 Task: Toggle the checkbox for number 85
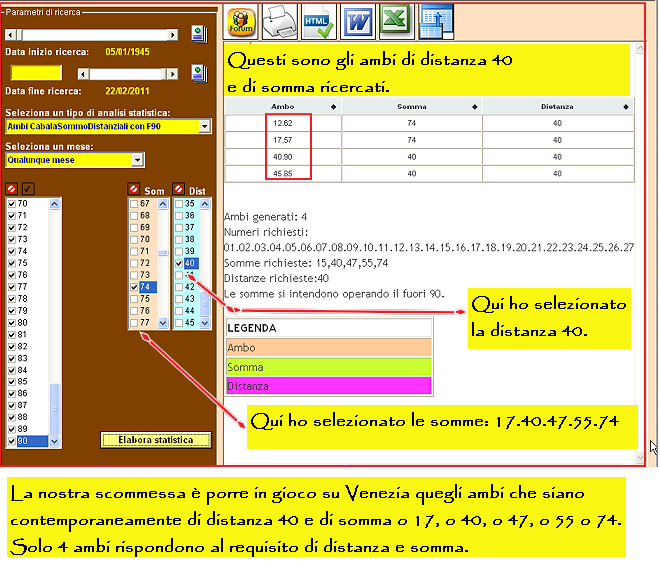12,381
